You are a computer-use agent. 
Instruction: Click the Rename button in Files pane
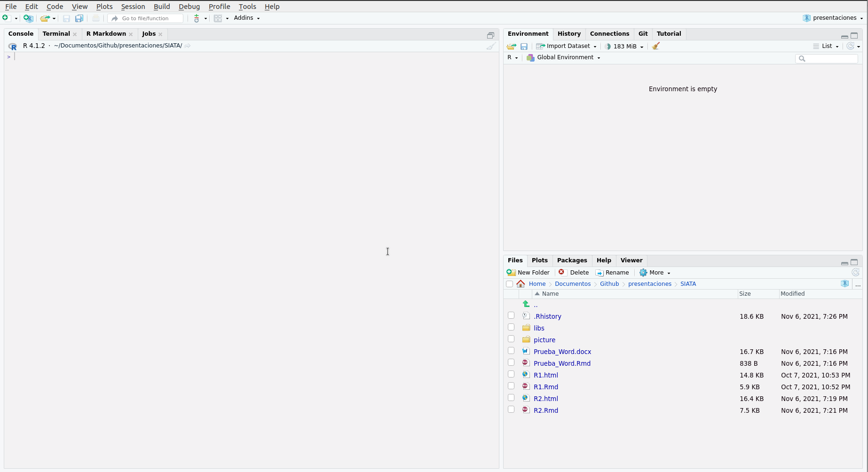pos(612,273)
